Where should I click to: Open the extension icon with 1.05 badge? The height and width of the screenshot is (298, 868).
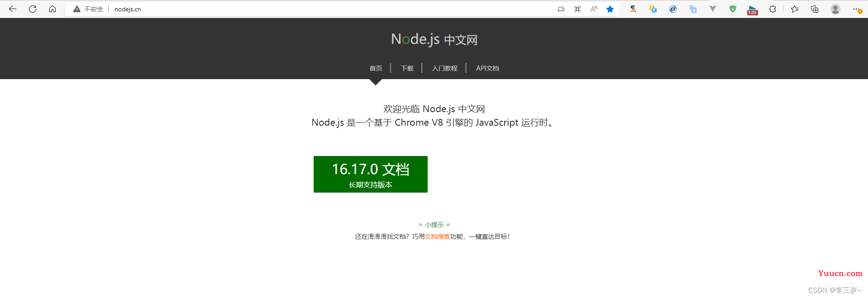753,10
